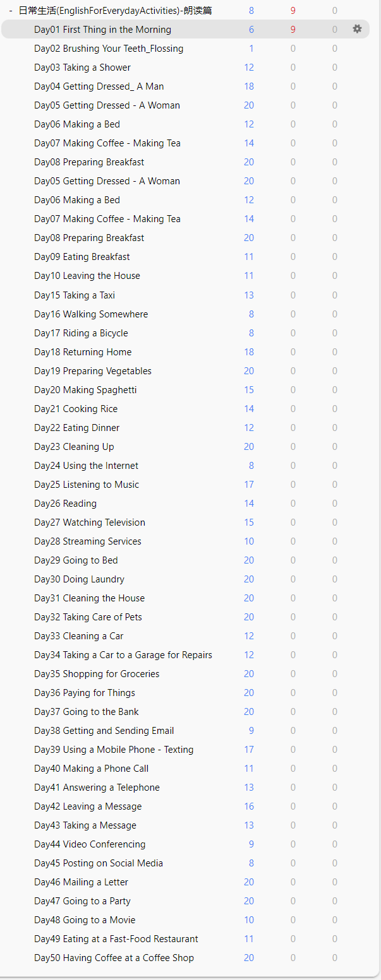Open Day34 Taking a Car to a Garage

click(x=123, y=655)
